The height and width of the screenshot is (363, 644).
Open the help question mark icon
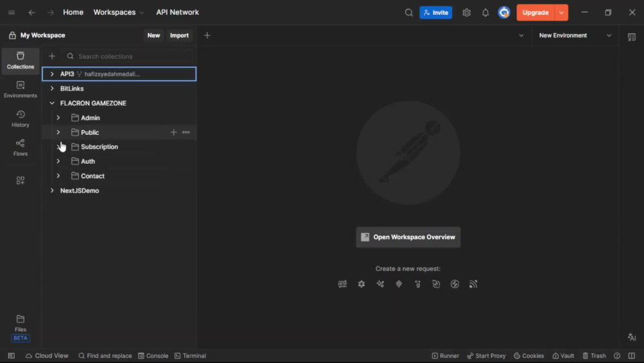(617, 356)
